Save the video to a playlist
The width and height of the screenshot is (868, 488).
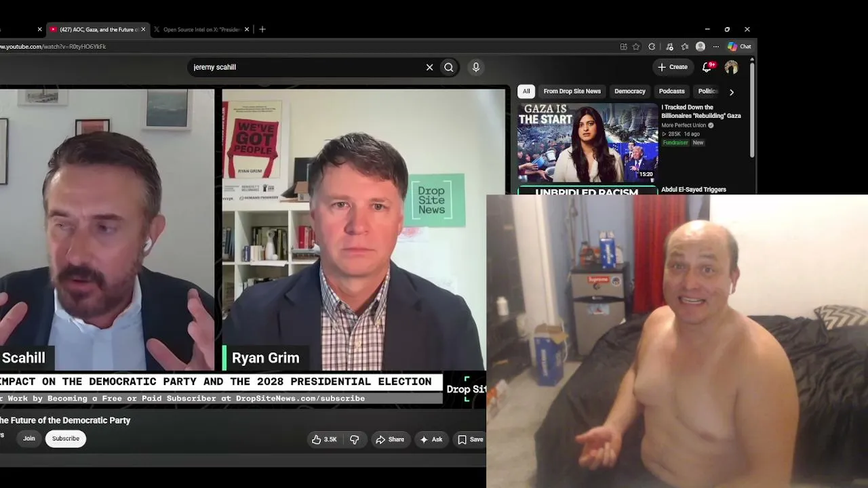[x=470, y=439]
